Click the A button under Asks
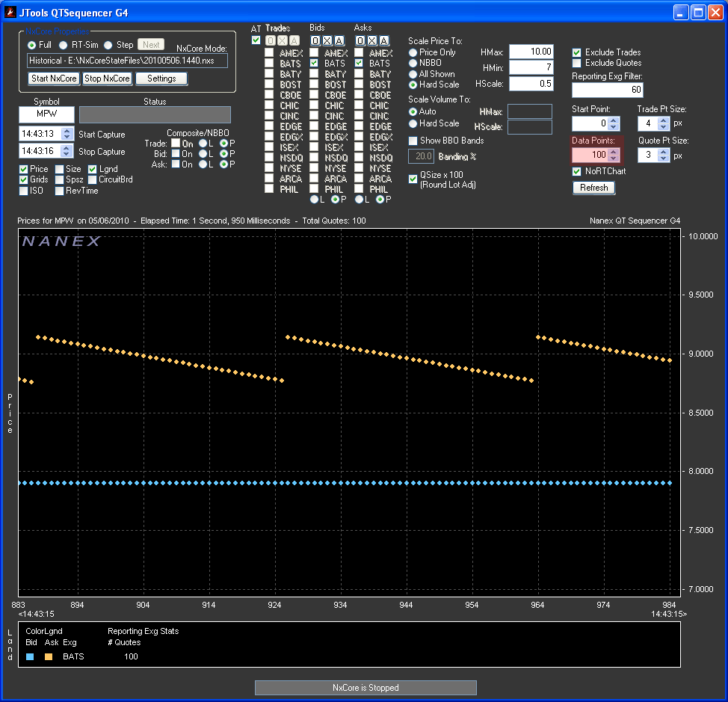The width and height of the screenshot is (728, 702). 384,41
